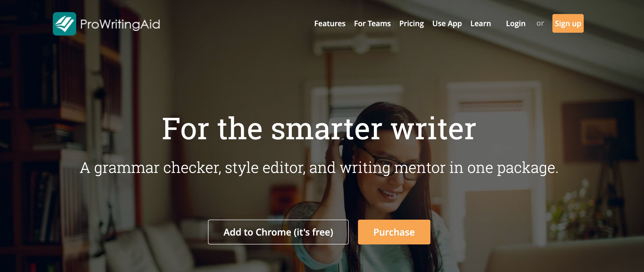Click the 'For the smarter writer' headline
644x272 pixels.
(x=319, y=129)
